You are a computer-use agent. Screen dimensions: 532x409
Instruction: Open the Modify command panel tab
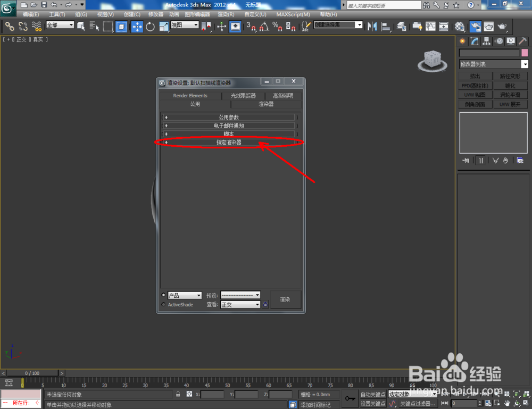point(475,41)
